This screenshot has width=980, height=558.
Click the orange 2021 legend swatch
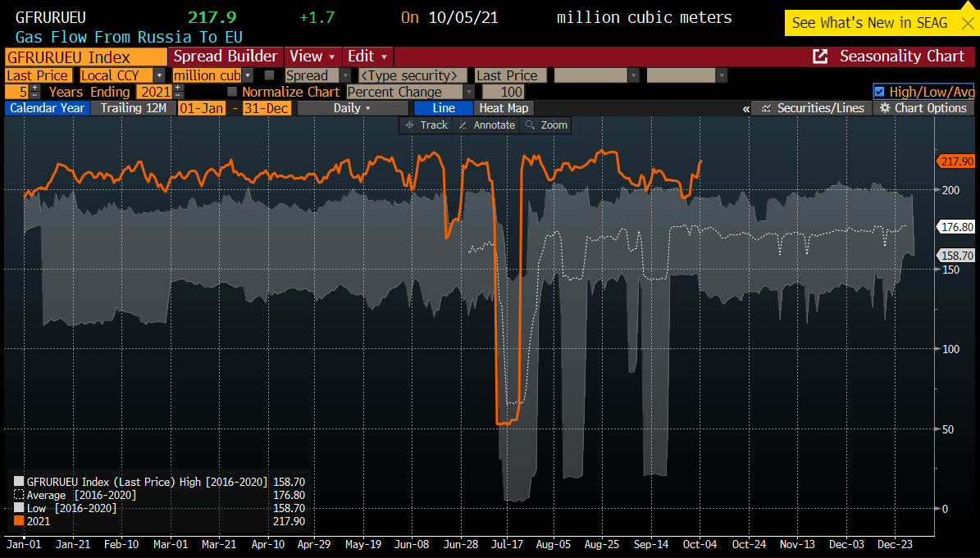pos(19,521)
